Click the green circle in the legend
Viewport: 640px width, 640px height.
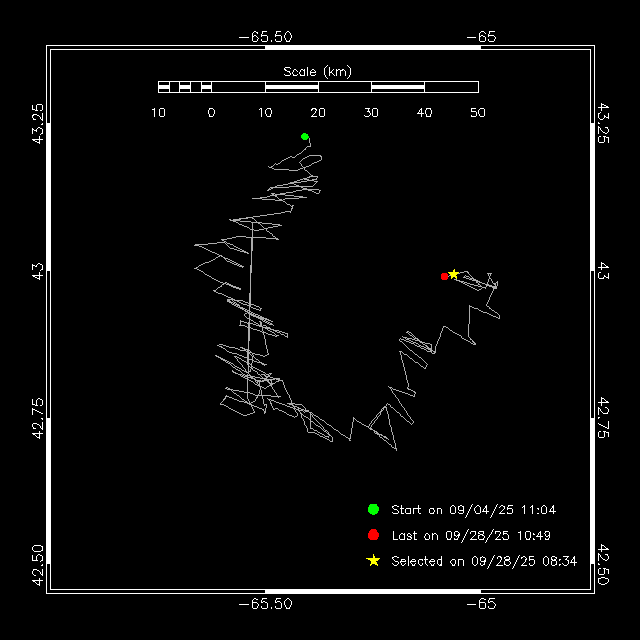[x=373, y=509]
